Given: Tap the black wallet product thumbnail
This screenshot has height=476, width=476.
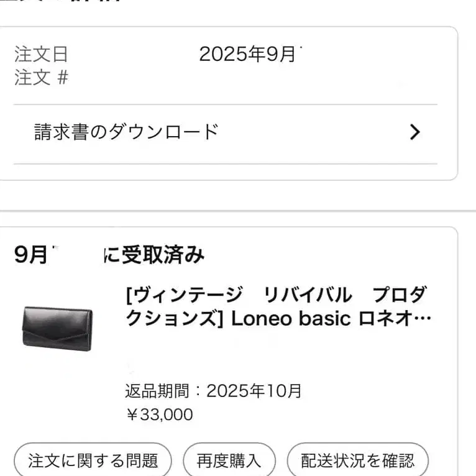Looking at the screenshot, I should point(57,328).
